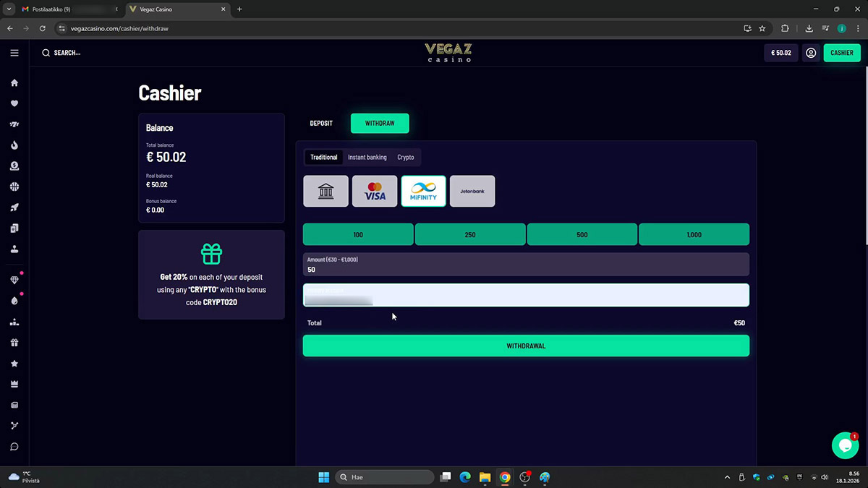The height and width of the screenshot is (488, 868).
Task: Open the gift box promotions icon
Action: click(14, 343)
